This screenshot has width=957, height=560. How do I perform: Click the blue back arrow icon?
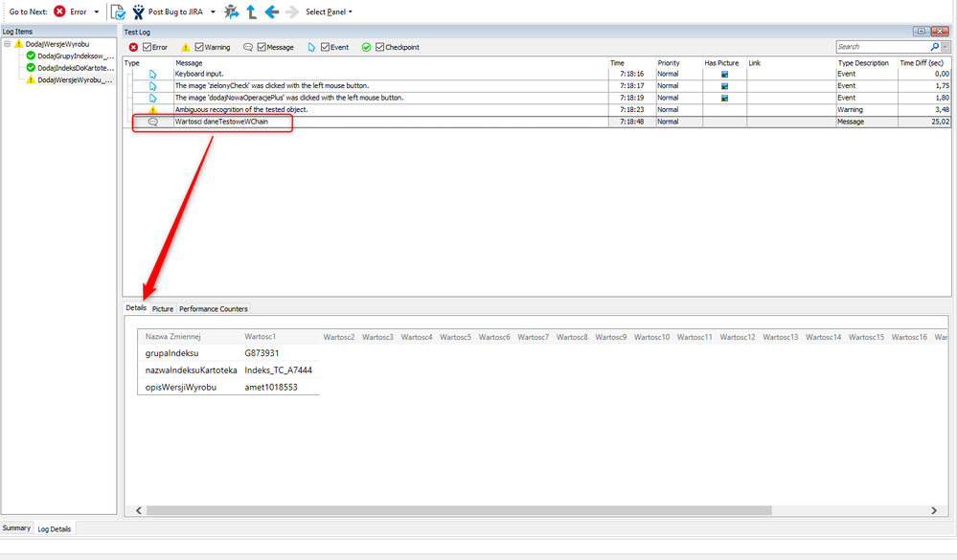tap(271, 11)
